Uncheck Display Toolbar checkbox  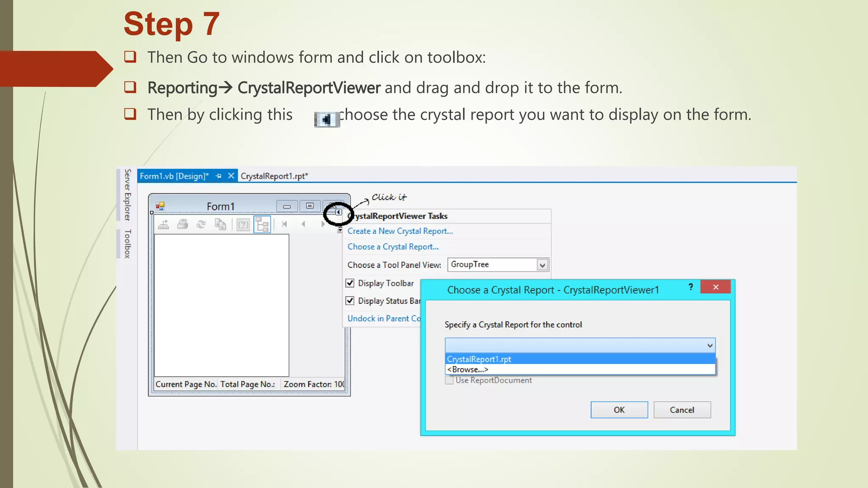(x=350, y=283)
